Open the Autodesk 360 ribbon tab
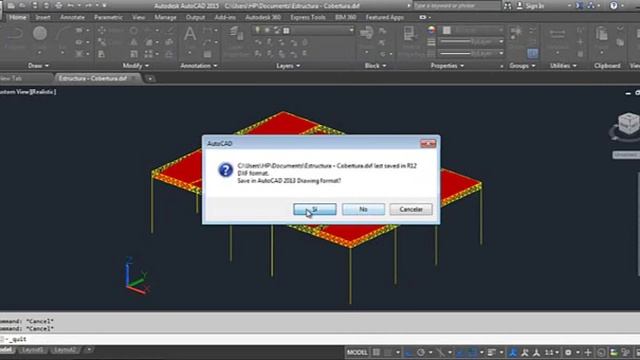The height and width of the screenshot is (360, 640). tap(263, 18)
